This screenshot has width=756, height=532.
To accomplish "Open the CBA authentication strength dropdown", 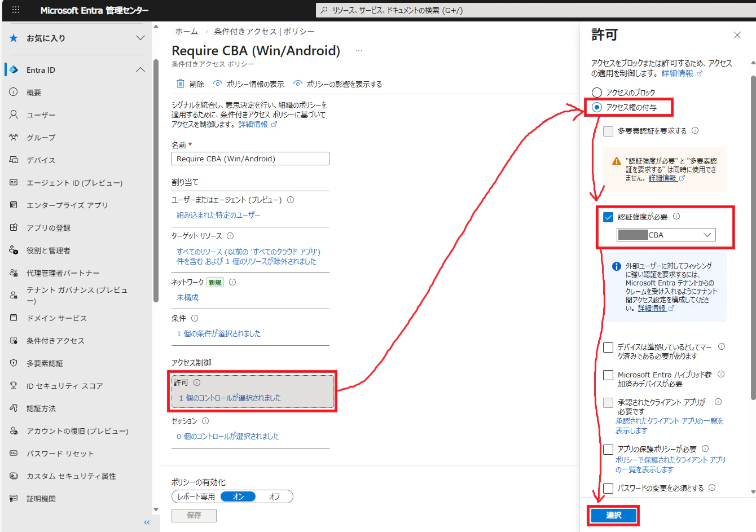I will [x=666, y=235].
